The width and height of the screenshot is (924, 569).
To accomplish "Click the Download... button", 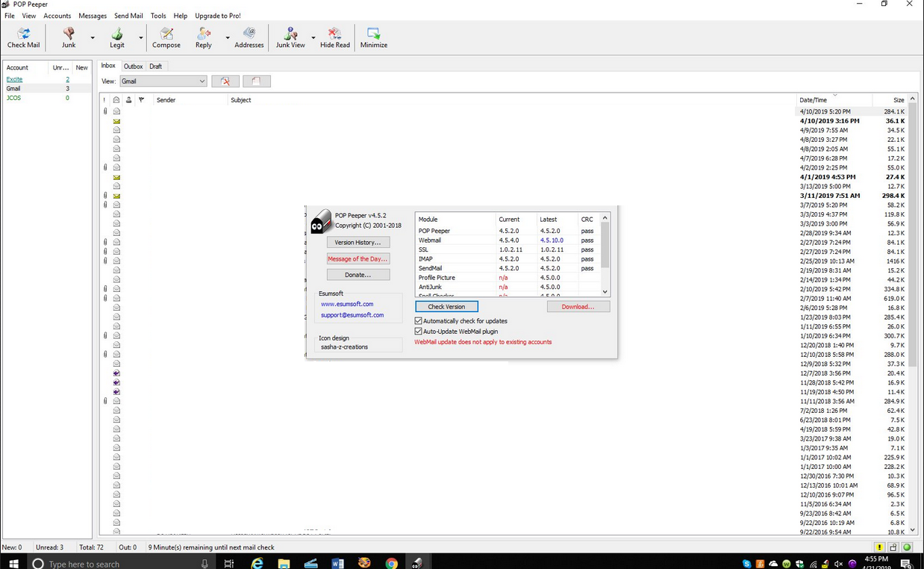I will point(578,307).
